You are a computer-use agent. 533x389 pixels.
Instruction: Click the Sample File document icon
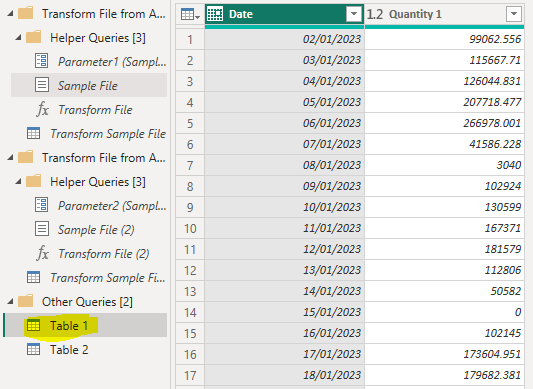(41, 85)
